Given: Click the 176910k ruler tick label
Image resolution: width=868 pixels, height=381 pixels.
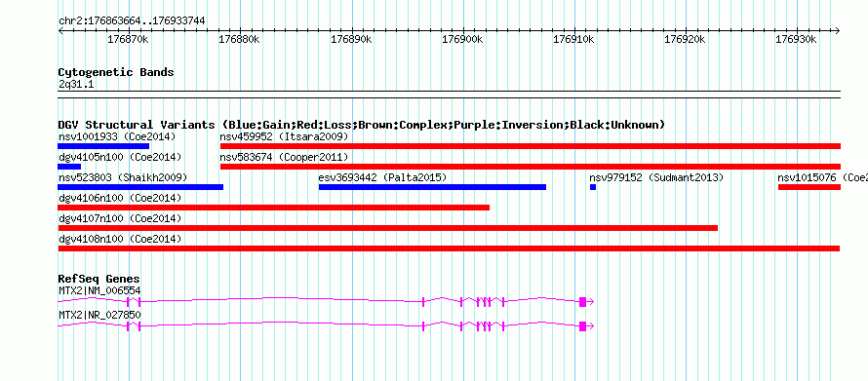Looking at the screenshot, I should 574,40.
